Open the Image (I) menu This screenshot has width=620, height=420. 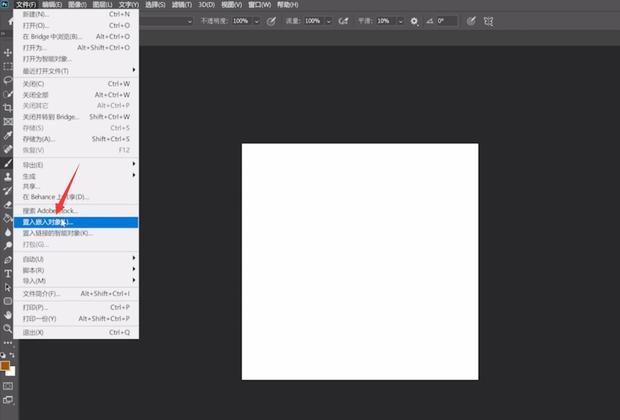pos(77,5)
